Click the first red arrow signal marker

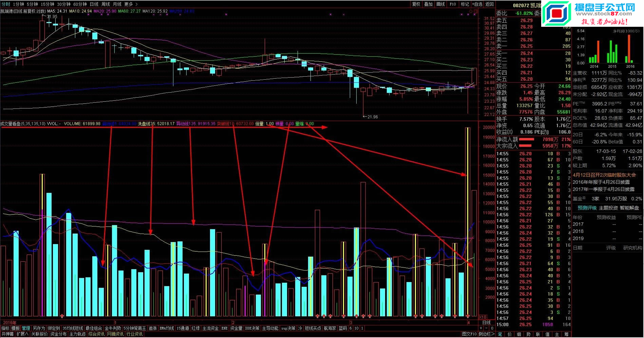pyautogui.click(x=62, y=316)
